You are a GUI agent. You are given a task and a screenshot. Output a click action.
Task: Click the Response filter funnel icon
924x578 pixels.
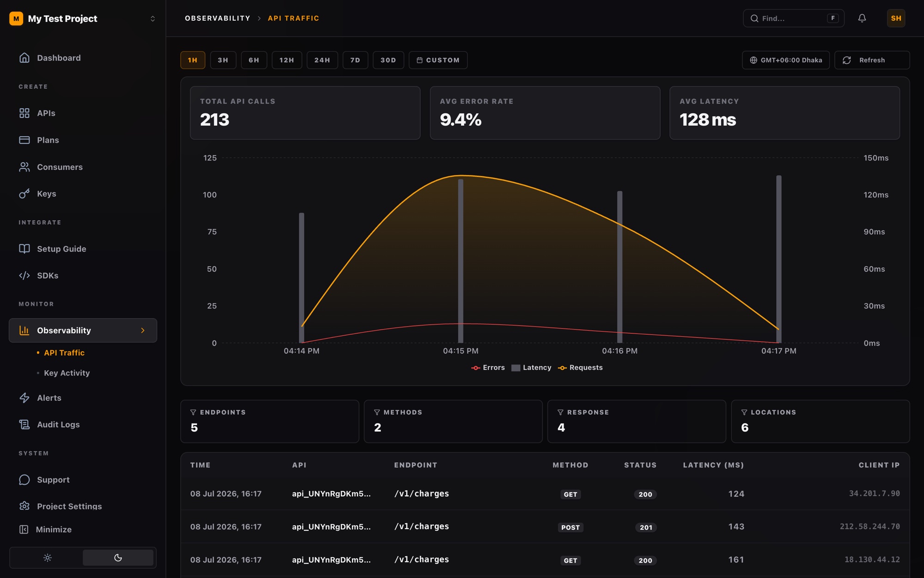coord(560,412)
